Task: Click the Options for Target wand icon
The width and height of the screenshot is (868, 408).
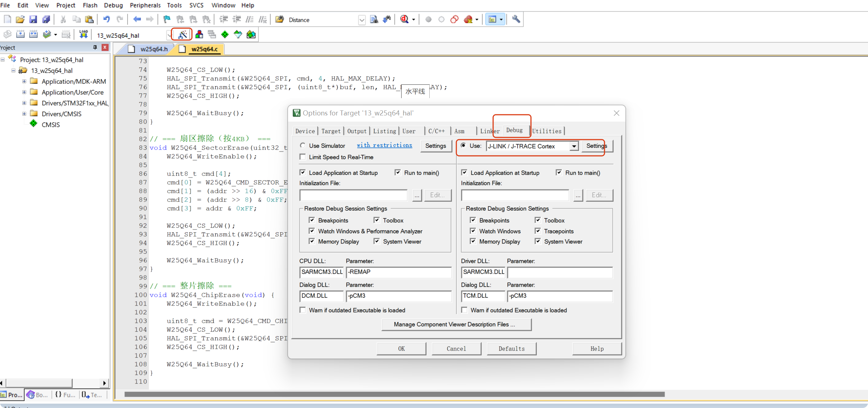Action: (x=182, y=35)
